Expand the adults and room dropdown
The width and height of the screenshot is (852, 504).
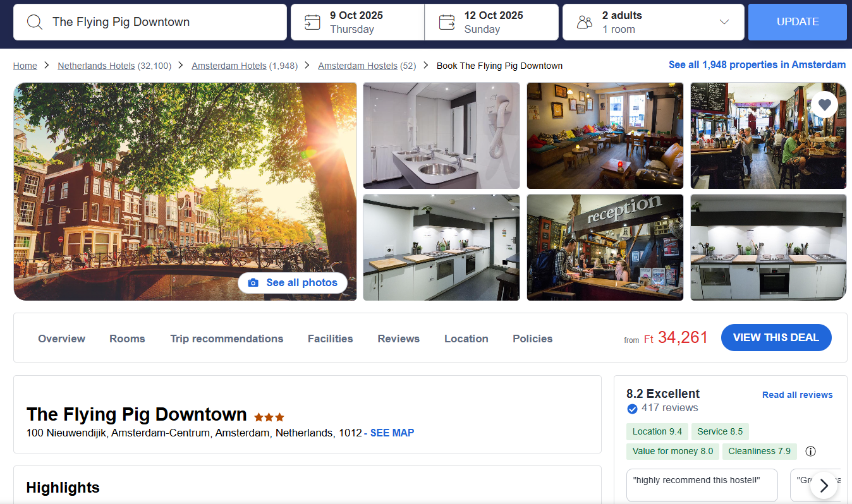tap(724, 22)
